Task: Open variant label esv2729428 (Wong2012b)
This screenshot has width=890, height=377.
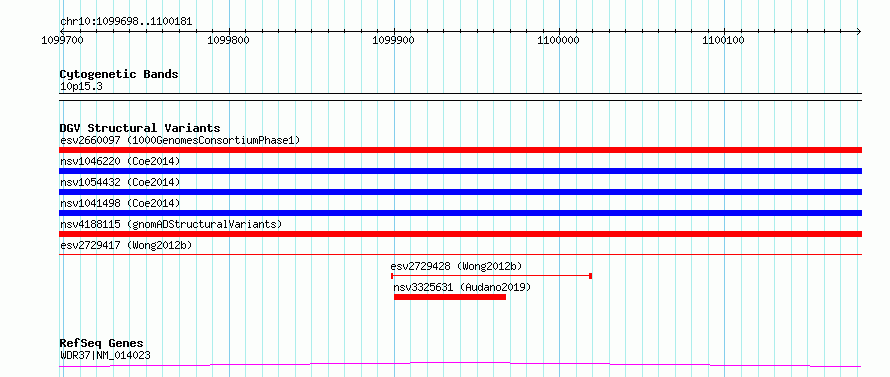Action: 456,266
